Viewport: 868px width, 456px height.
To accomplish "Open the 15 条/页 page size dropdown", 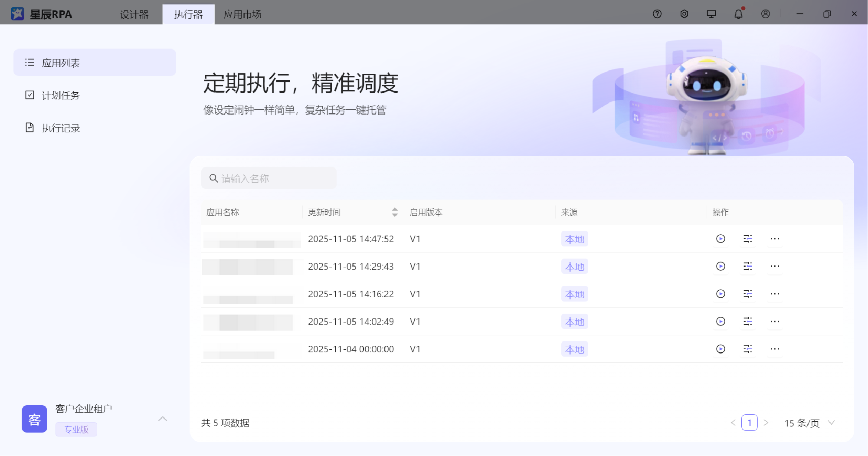I will tap(809, 423).
